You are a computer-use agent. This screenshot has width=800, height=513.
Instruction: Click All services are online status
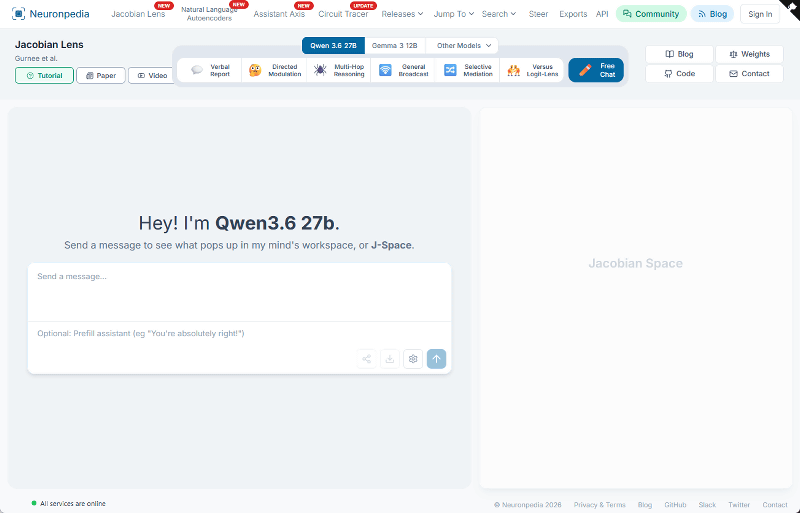(x=69, y=503)
